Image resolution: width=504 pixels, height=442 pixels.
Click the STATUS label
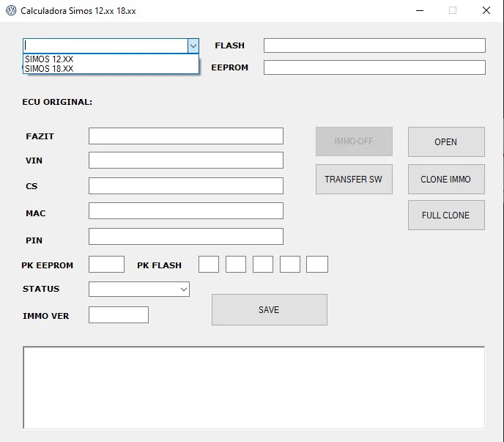41,289
